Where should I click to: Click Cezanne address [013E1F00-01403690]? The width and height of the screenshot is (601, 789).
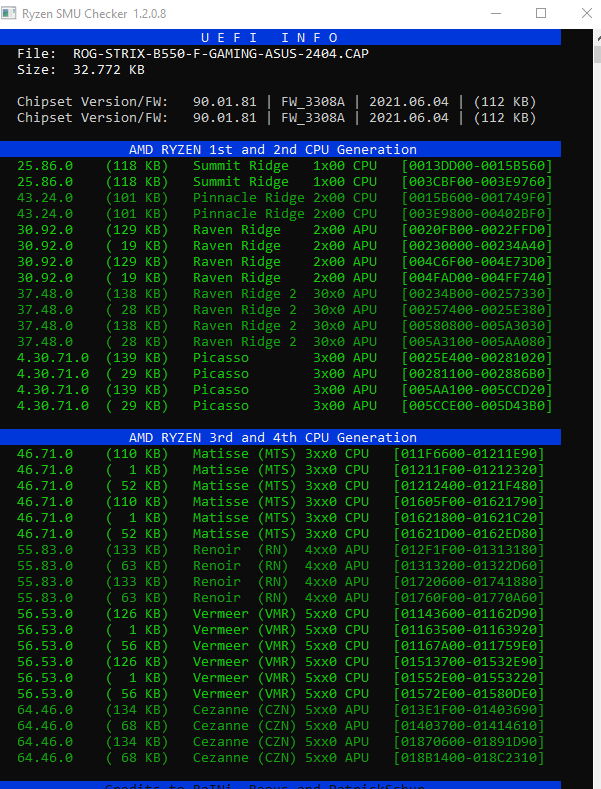pyautogui.click(x=469, y=709)
